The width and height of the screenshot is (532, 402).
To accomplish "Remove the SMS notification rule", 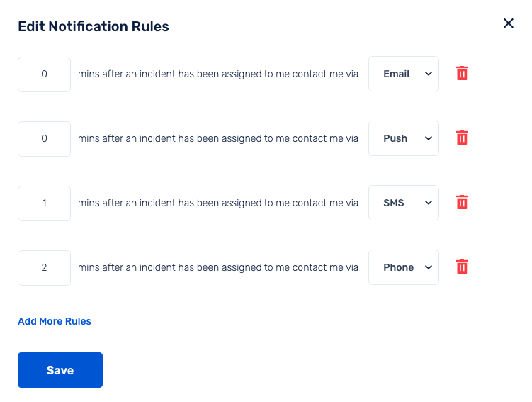I will point(462,203).
